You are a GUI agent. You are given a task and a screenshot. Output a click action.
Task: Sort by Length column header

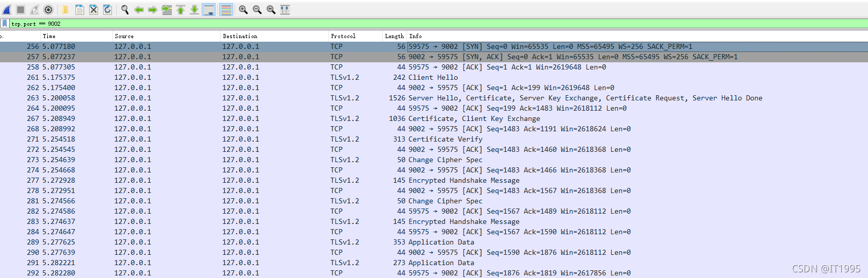394,36
